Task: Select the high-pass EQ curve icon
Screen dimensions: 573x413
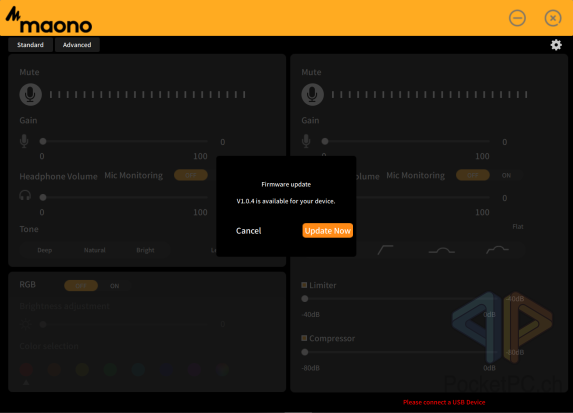Action: [385, 250]
